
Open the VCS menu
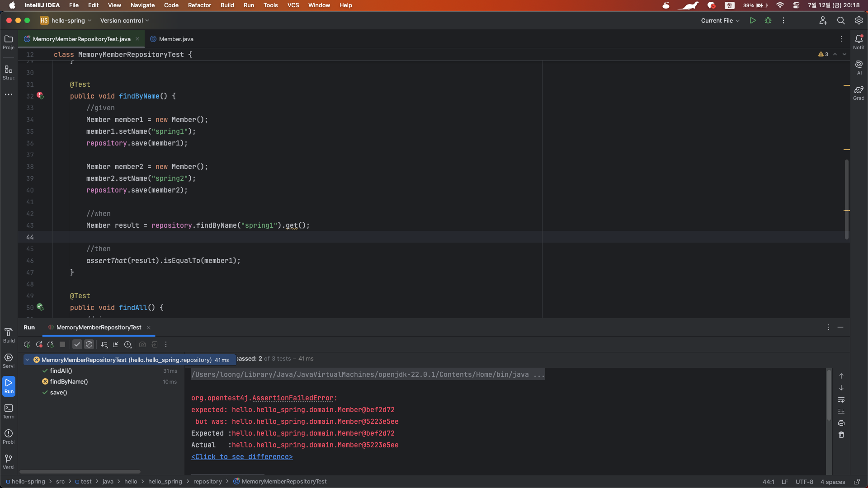(x=293, y=5)
